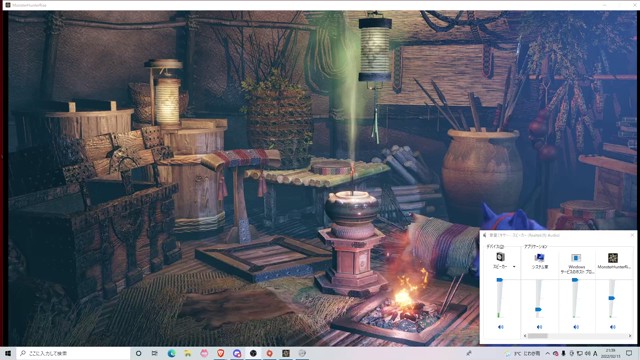
Task: Mute MonsterHunterRise audio in mixer
Action: point(613,327)
